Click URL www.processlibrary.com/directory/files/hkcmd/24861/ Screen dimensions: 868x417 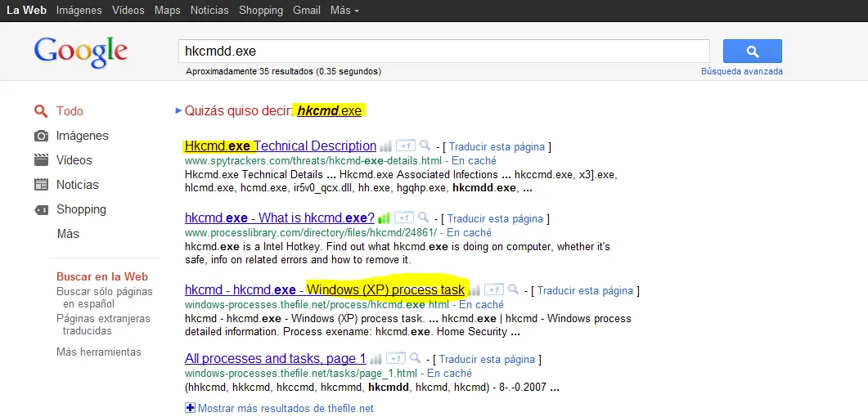pyautogui.click(x=311, y=233)
